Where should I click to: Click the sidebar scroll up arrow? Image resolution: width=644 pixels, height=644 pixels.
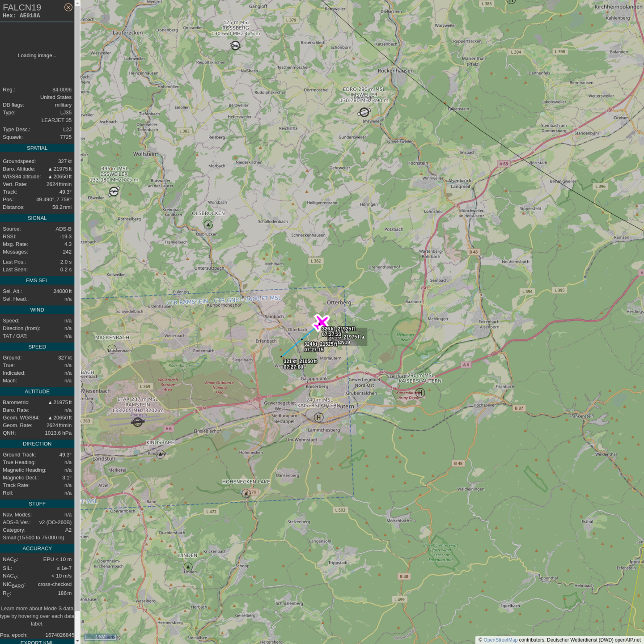pos(77,3)
